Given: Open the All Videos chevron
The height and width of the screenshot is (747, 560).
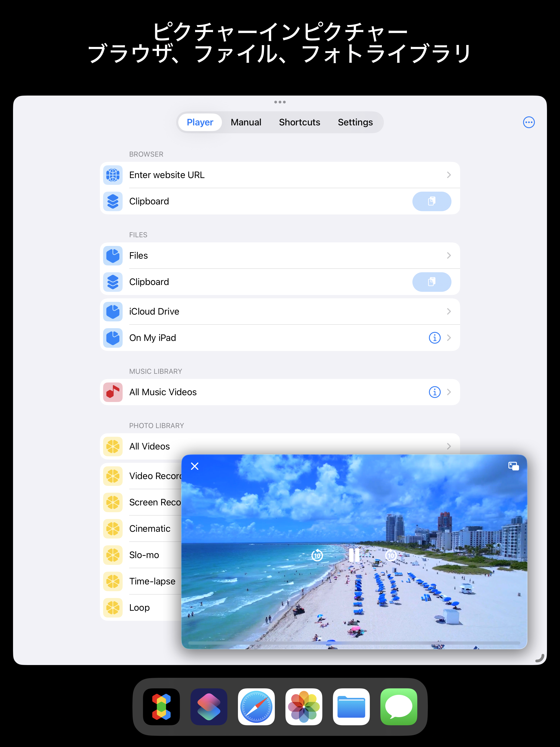Looking at the screenshot, I should coord(448,447).
